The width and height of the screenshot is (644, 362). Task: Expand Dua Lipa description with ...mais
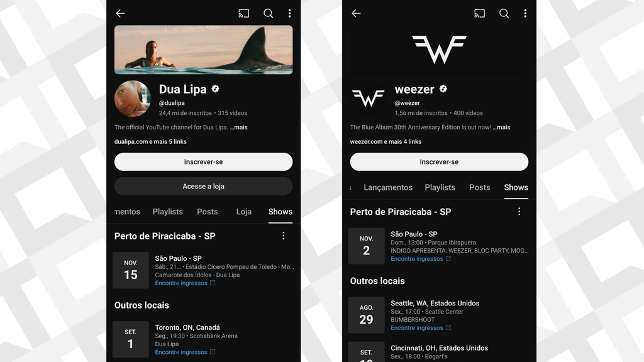pyautogui.click(x=238, y=127)
